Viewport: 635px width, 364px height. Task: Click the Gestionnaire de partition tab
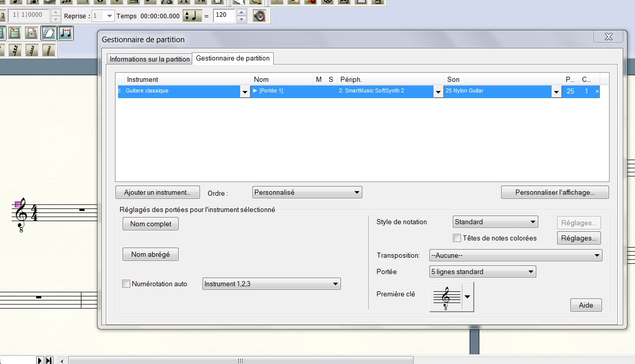(233, 58)
